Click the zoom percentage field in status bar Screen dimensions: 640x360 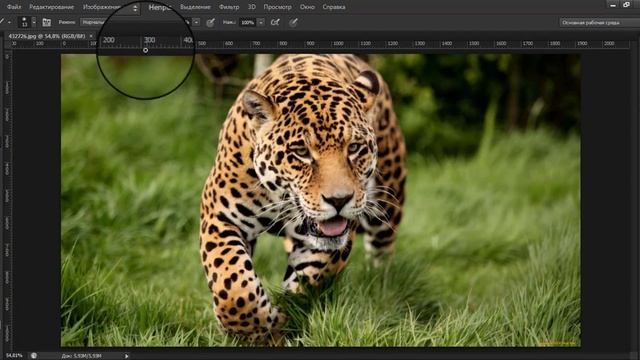click(14, 356)
